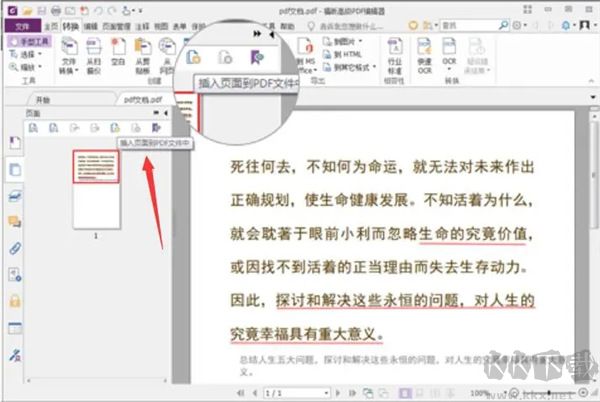Open the comments panel from left sidebar
Image resolution: width=600 pixels, height=402 pixels.
[15, 221]
